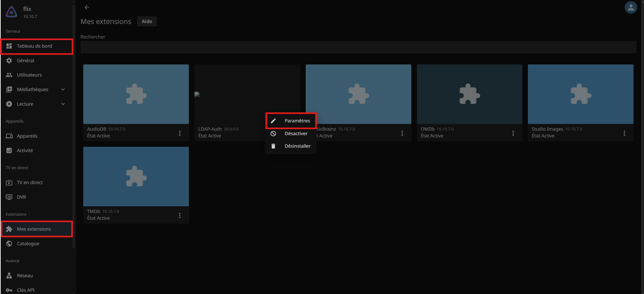Click the Jellyfin logo icon
The height and width of the screenshot is (294, 644).
coord(11,12)
